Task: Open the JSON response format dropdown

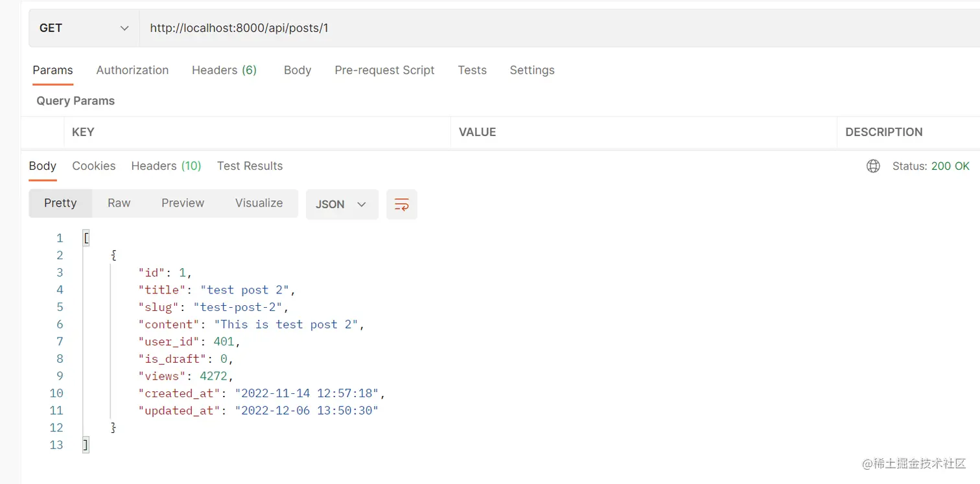Action: 342,204
